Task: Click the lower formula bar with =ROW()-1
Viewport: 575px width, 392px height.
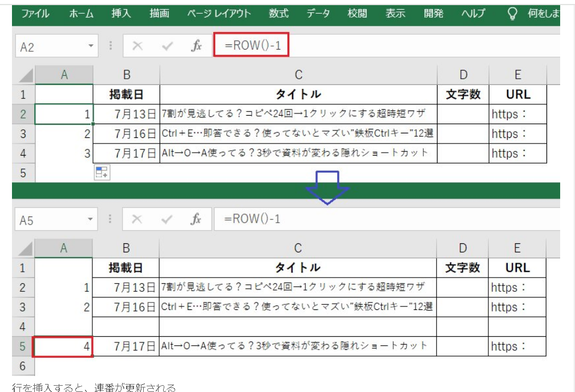Action: pos(387,219)
